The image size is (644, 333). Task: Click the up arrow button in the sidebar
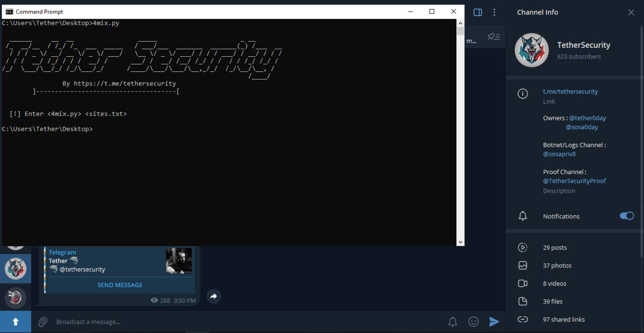point(16,321)
